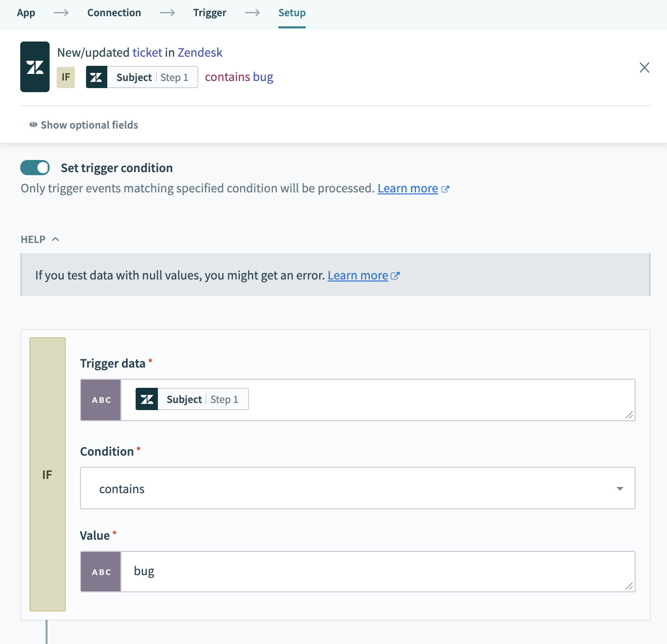Click the dropdown arrow in the contains field
This screenshot has width=667, height=644.
click(619, 488)
